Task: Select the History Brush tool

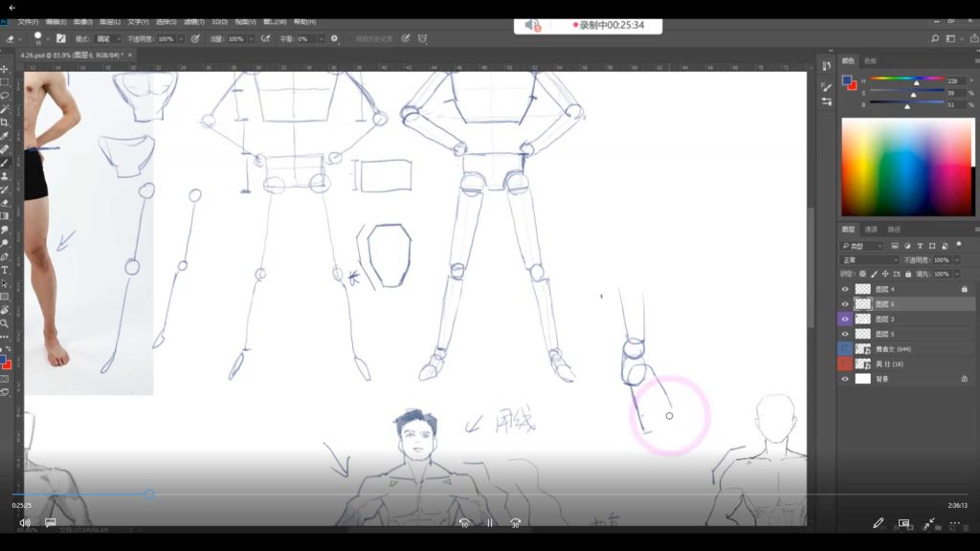Action: click(x=5, y=190)
